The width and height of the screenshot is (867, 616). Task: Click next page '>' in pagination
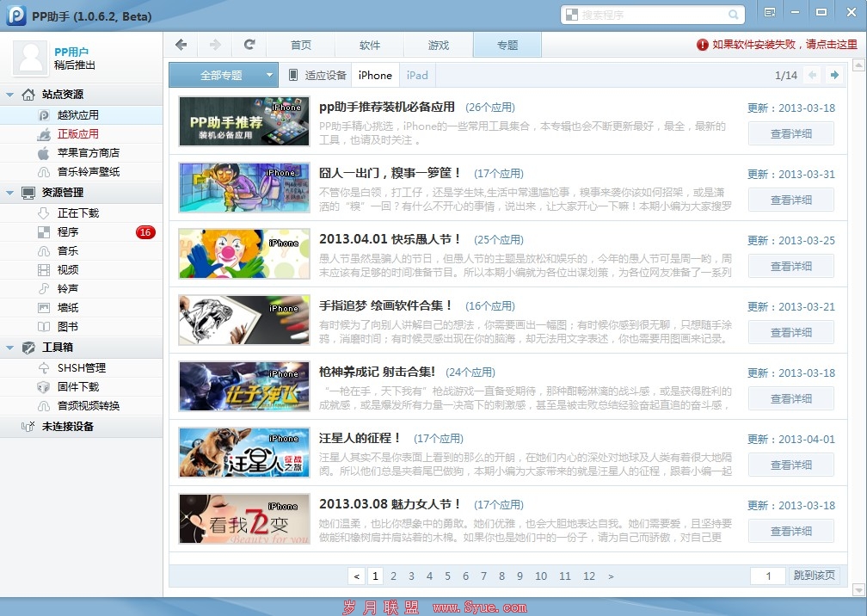[x=611, y=576]
